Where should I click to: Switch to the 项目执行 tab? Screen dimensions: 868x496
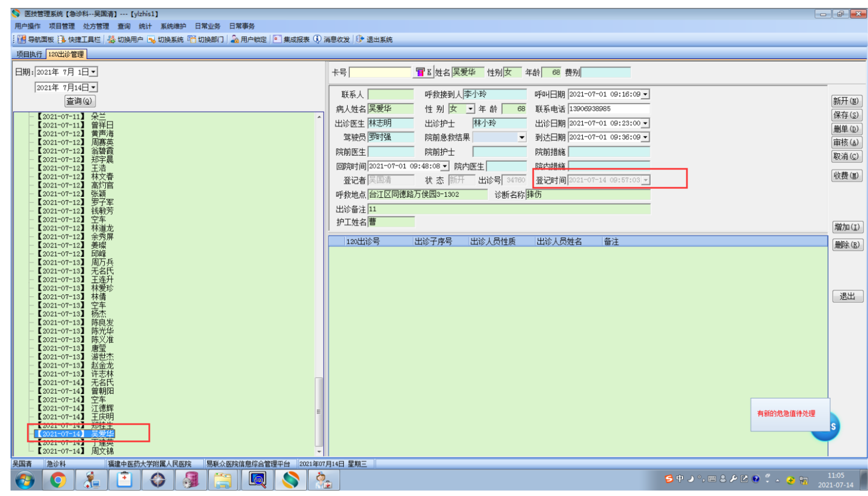click(29, 54)
